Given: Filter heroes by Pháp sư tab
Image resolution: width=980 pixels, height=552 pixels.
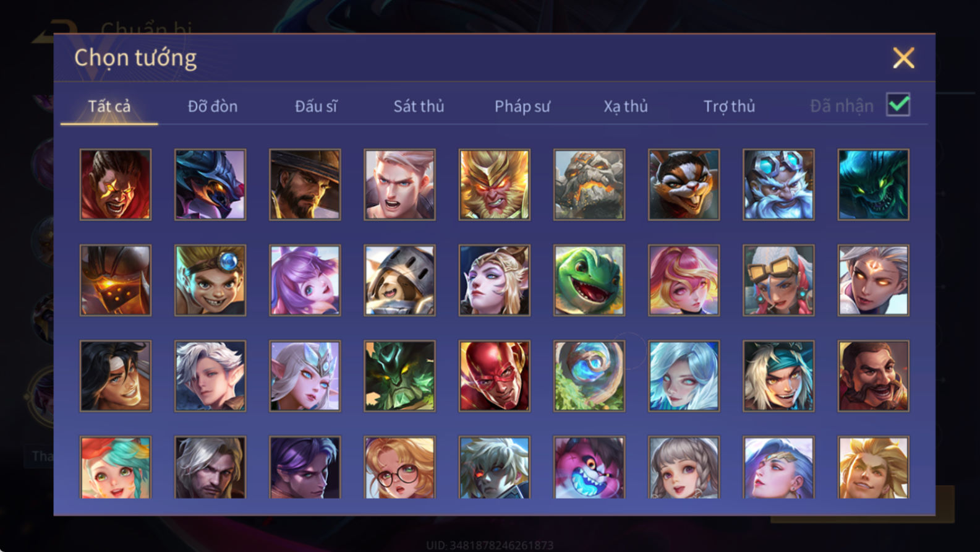Looking at the screenshot, I should (522, 106).
